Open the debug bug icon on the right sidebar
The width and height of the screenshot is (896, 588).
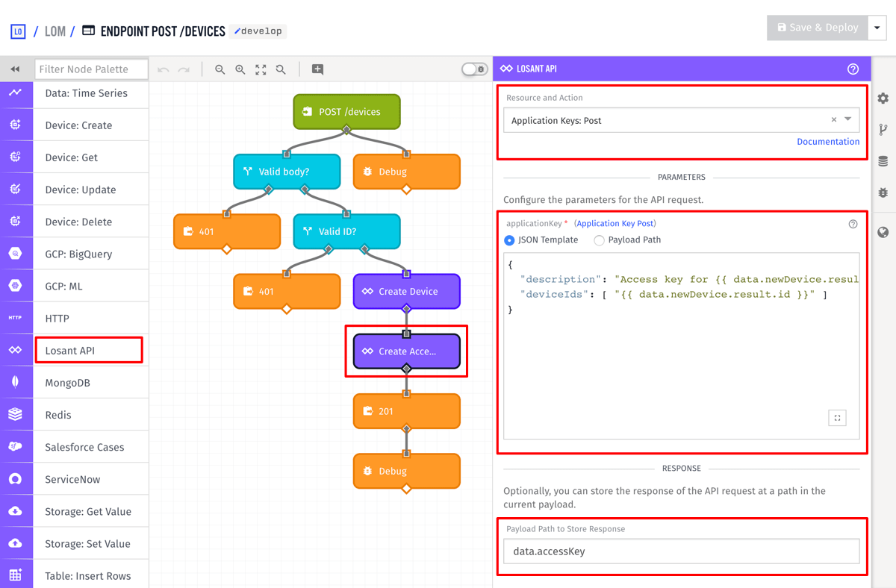click(x=883, y=193)
